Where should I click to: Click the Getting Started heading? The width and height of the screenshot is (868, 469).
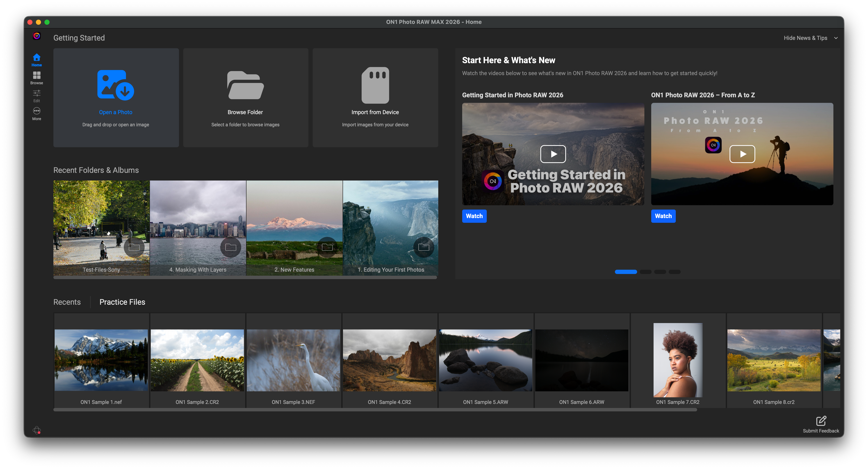tap(79, 38)
